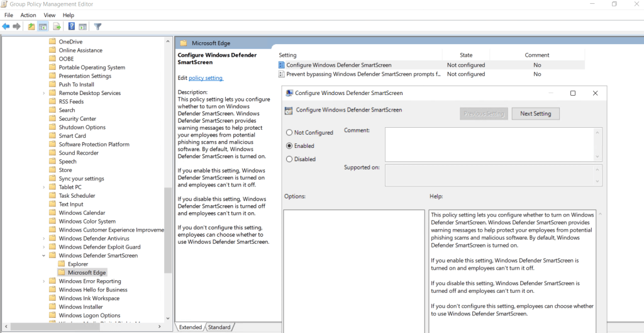Open the Edit policy setting link

click(x=206, y=78)
